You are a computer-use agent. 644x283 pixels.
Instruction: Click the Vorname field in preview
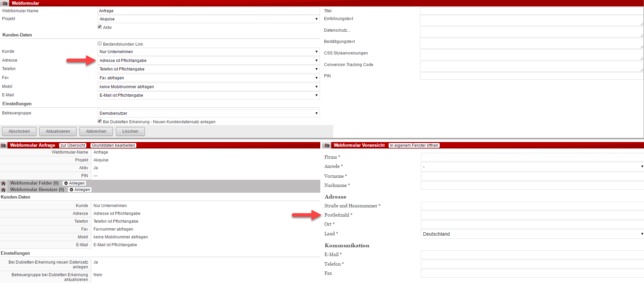click(532, 176)
